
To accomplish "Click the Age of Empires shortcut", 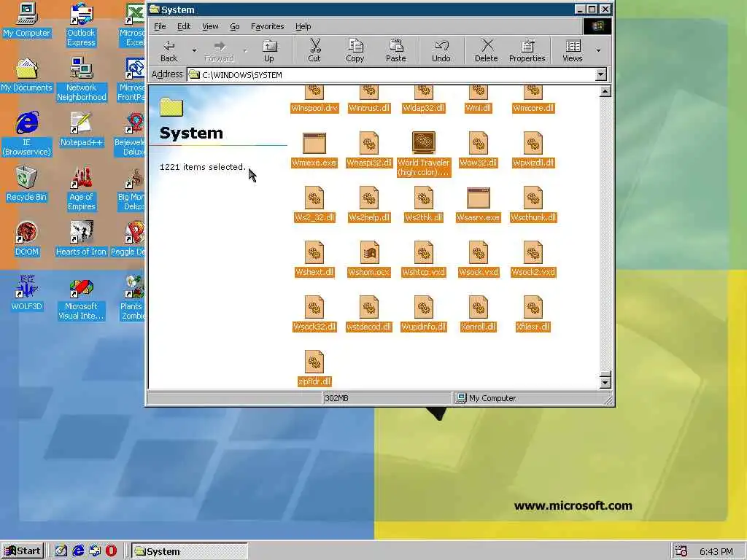I will (82, 189).
